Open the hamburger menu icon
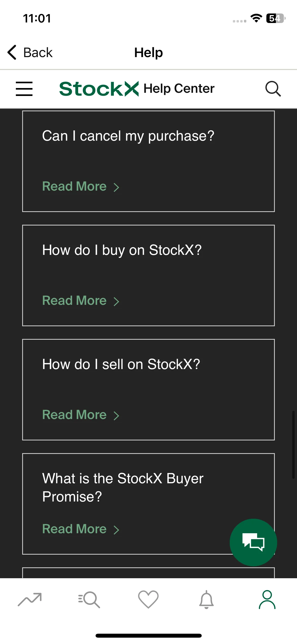Image resolution: width=297 pixels, height=644 pixels. (x=24, y=89)
